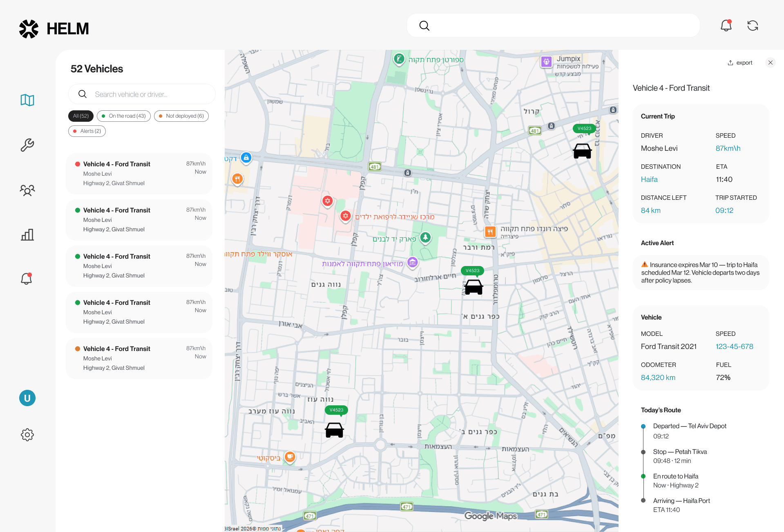Click the Petah Tikva stop route marker
Image resolution: width=784 pixels, height=532 pixels.
tap(643, 452)
